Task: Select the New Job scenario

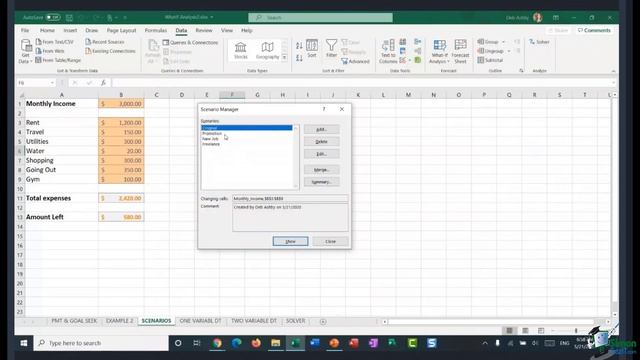Action: 211,139
